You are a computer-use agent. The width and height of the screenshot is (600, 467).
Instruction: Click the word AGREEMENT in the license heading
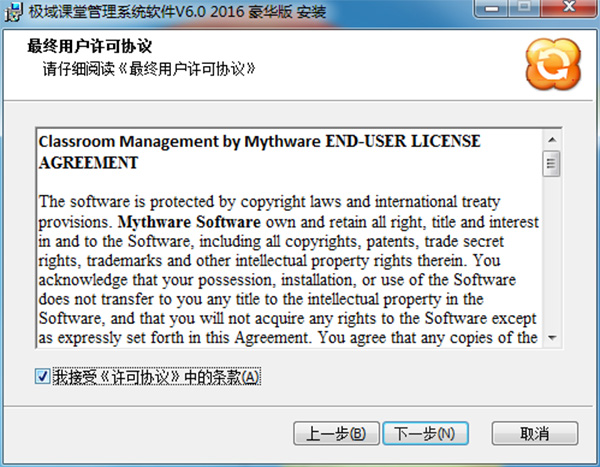[88, 162]
